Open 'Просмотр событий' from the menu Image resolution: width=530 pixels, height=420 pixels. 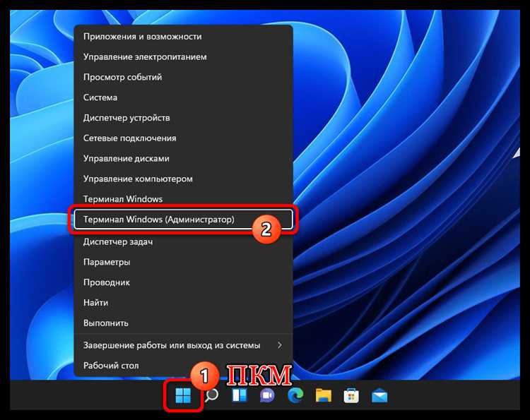pyautogui.click(x=183, y=77)
